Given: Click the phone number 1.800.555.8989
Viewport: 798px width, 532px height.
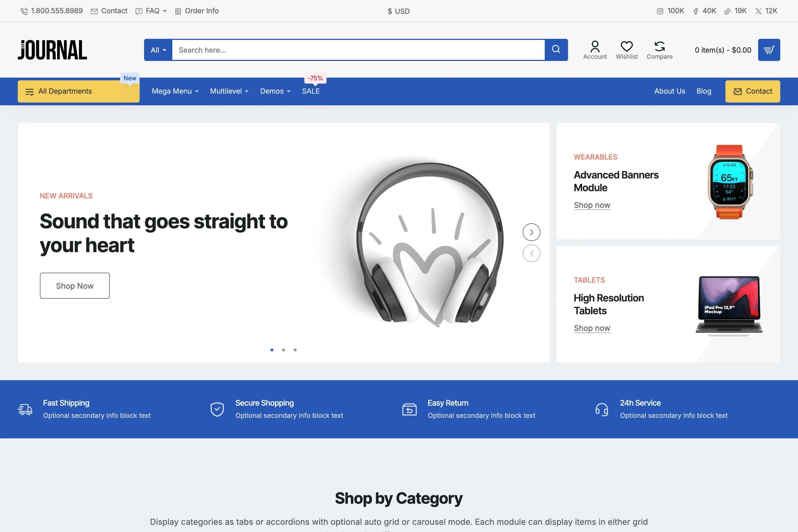Looking at the screenshot, I should click(x=52, y=11).
